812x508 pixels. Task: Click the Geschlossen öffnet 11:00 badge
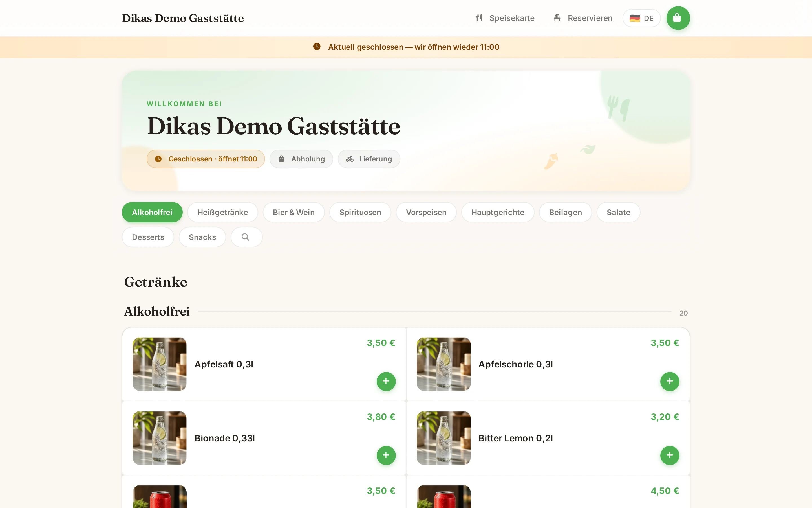(x=206, y=159)
